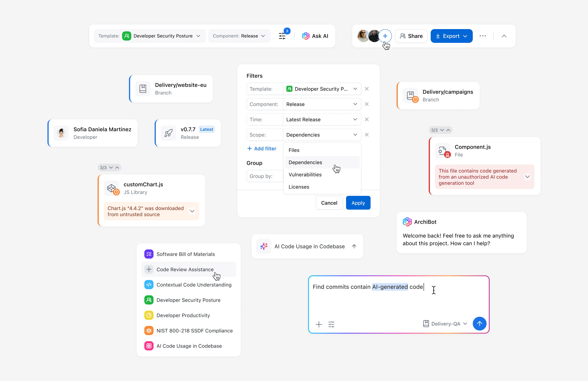This screenshot has width=588, height=381.
Task: Expand the customChart.js untrusted source warning
Action: coord(192,211)
